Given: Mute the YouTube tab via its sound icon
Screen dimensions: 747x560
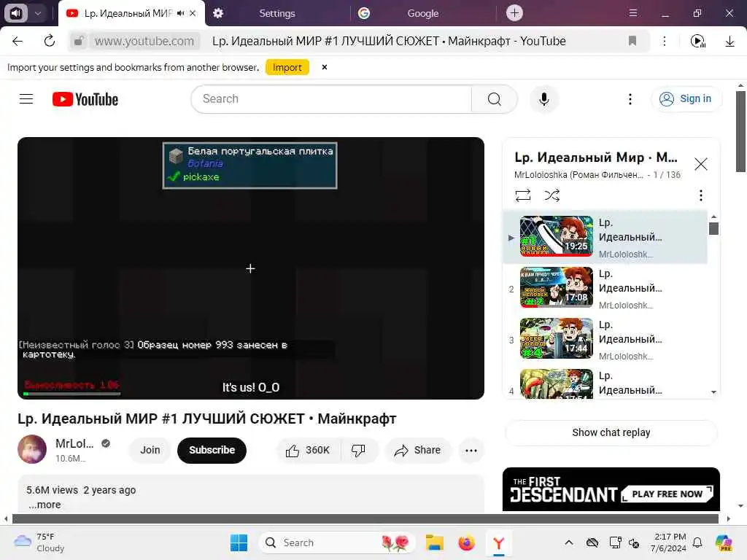Looking at the screenshot, I should pos(181,13).
